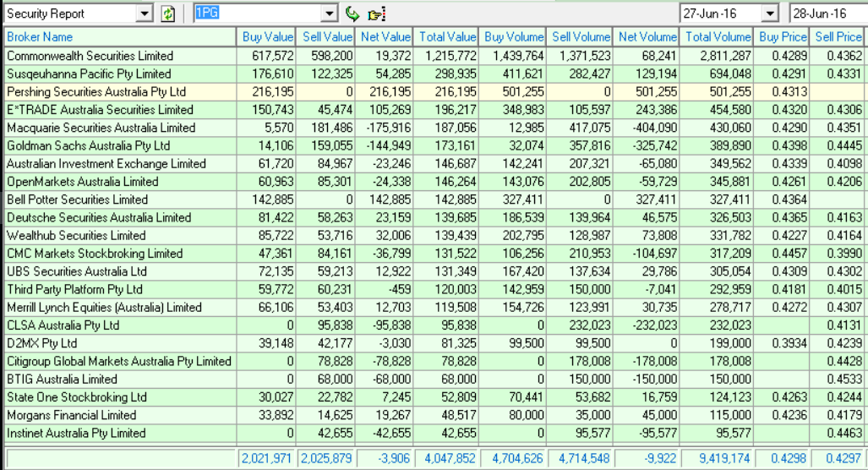Screen dimensions: 868x470
Task: Click average sell price 0.4297
Action: (843, 458)
